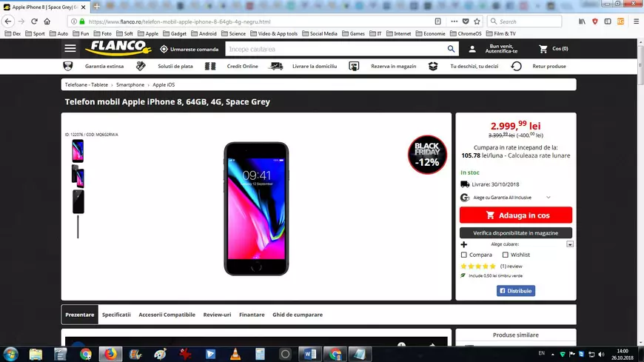644x362 pixels.
Task: Open the Accesorii Compatibile tab
Action: [x=167, y=315]
